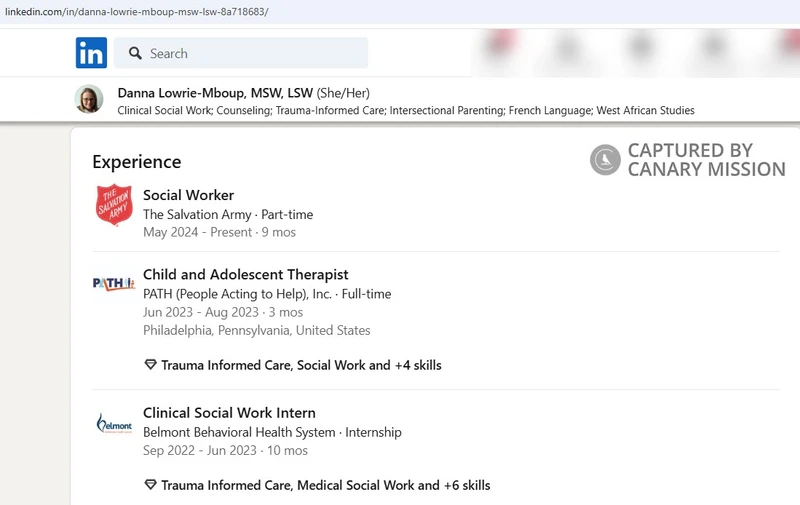800x505 pixels.
Task: Focus the LinkedIn Search field
Action: [x=241, y=53]
